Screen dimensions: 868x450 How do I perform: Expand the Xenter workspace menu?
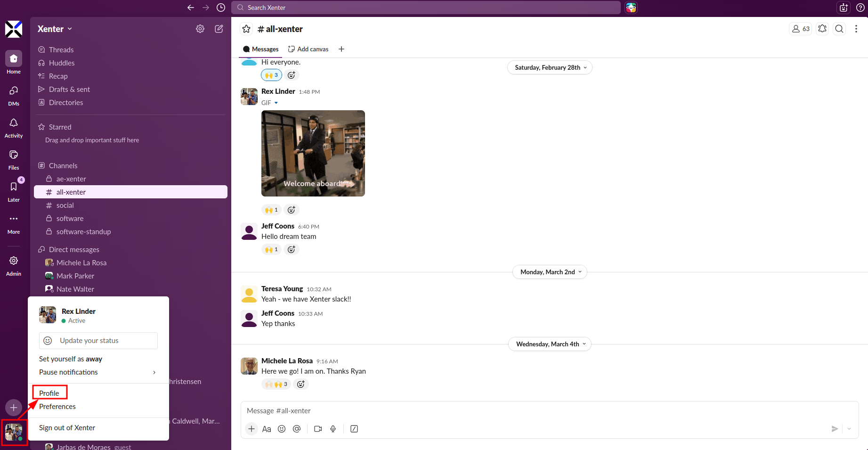pos(55,29)
